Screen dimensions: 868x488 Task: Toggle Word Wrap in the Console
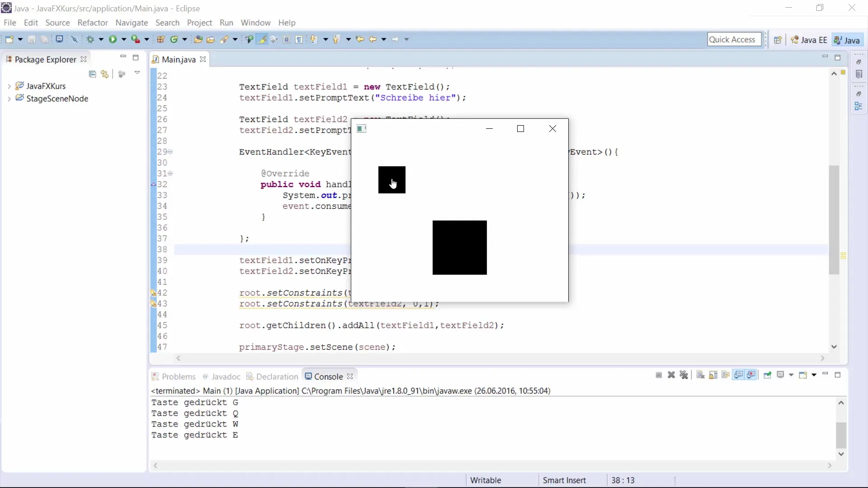(x=726, y=375)
